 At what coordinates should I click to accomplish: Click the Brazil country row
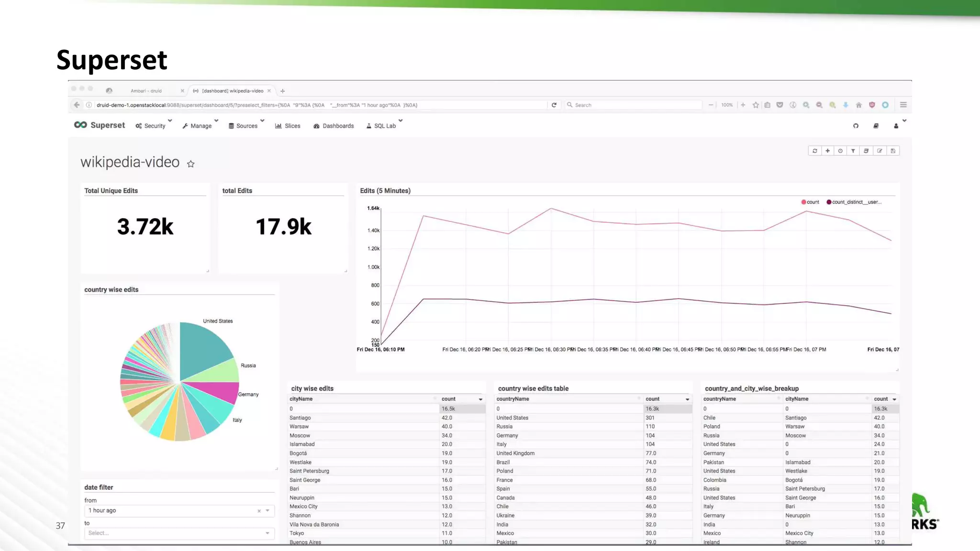click(x=593, y=463)
